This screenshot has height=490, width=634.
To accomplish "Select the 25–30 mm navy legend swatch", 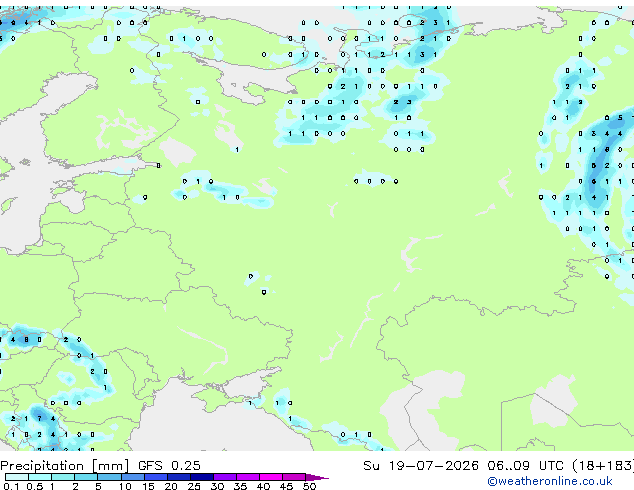I will [x=202, y=477].
